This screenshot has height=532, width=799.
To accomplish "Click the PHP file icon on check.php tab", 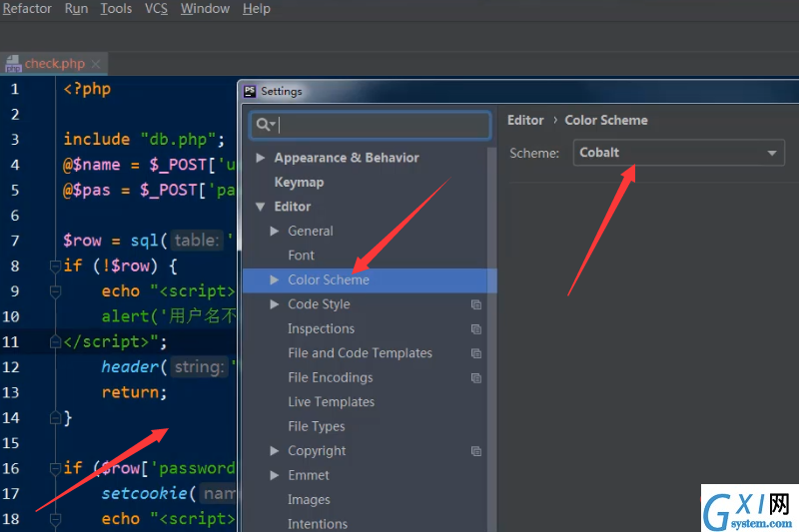I will [x=13, y=64].
